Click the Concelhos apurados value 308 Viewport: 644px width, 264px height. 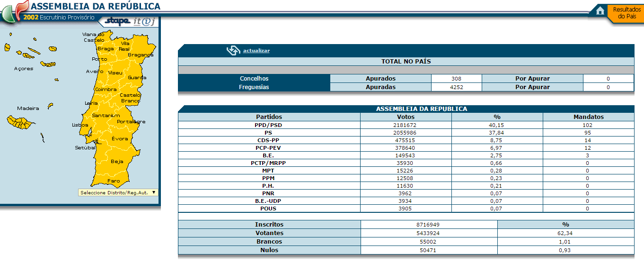457,79
